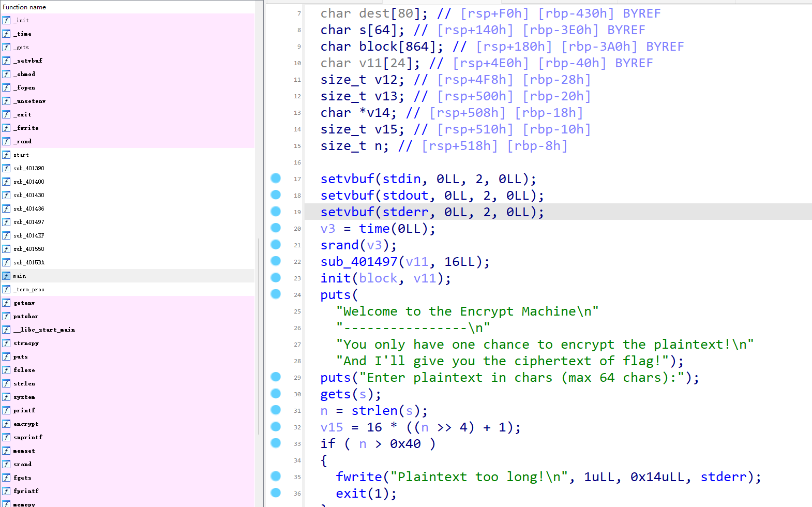The width and height of the screenshot is (812, 507).
Task: Click function icon beside sub_401497
Action: 6,222
